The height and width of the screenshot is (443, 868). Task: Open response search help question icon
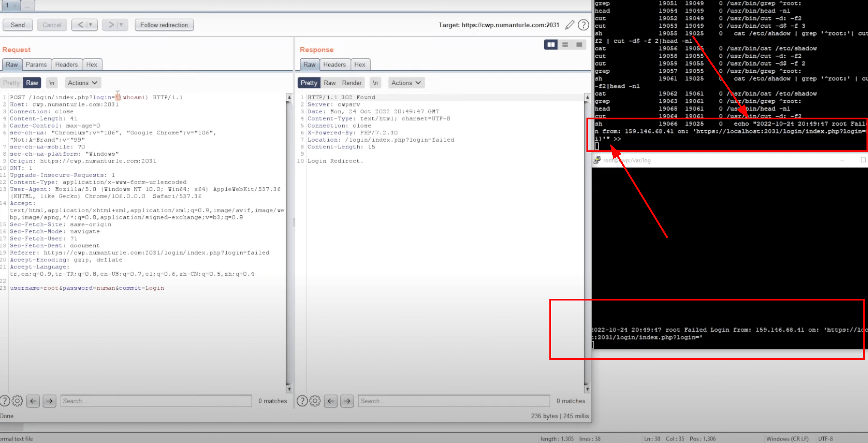302,401
